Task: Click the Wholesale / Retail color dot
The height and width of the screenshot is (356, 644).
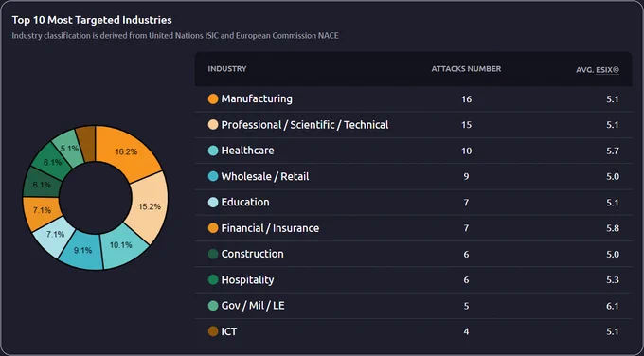Action: (x=213, y=176)
